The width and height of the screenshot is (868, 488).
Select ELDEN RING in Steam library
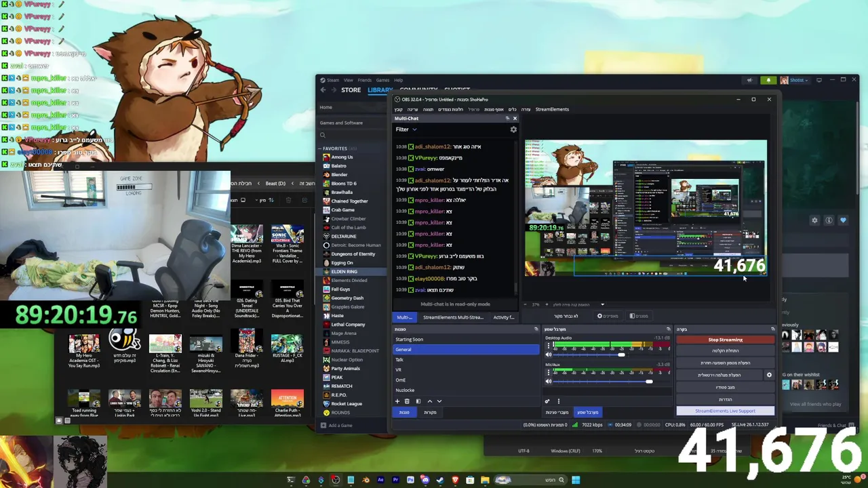click(x=353, y=272)
